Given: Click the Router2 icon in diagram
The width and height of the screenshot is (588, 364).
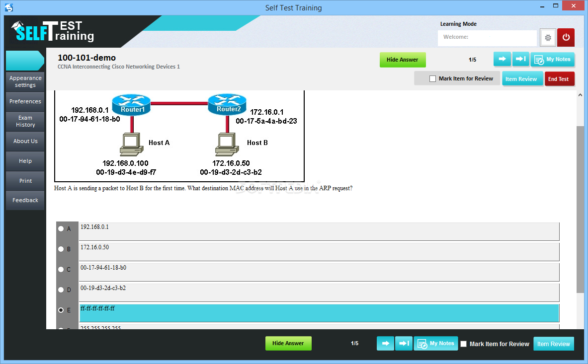Looking at the screenshot, I should click(227, 104).
